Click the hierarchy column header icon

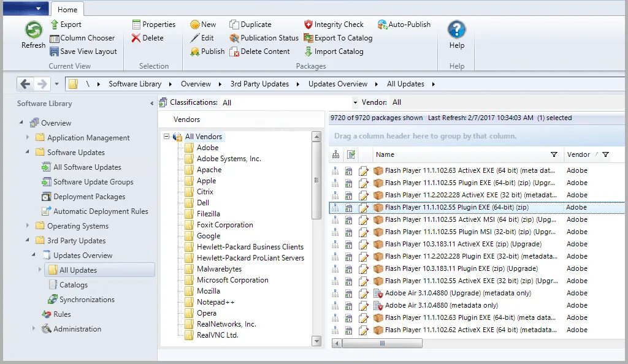[335, 154]
